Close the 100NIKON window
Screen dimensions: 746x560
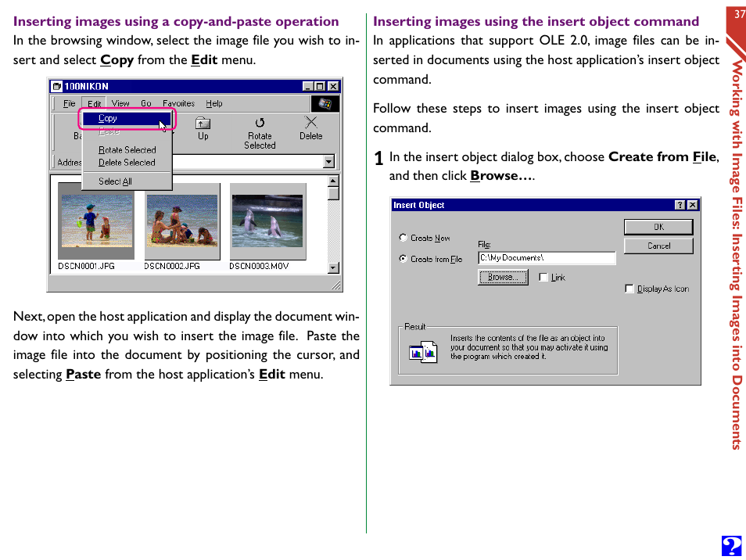pyautogui.click(x=334, y=86)
